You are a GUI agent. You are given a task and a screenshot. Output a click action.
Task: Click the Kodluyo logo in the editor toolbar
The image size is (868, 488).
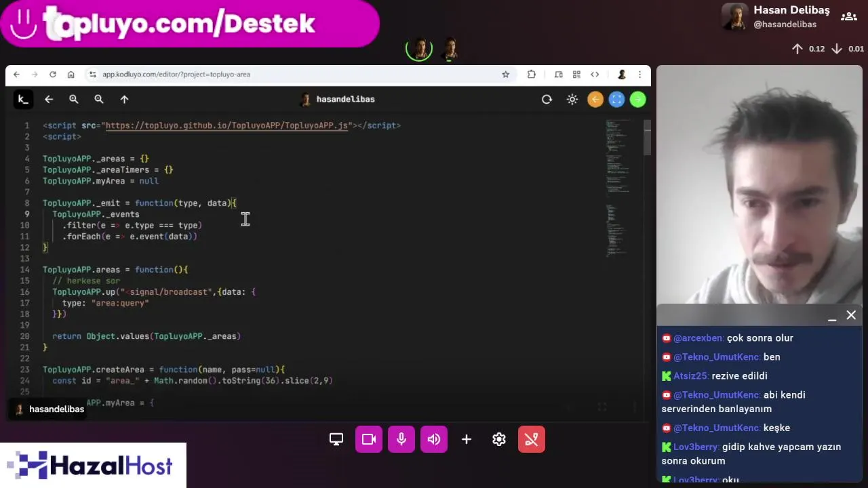[22, 99]
